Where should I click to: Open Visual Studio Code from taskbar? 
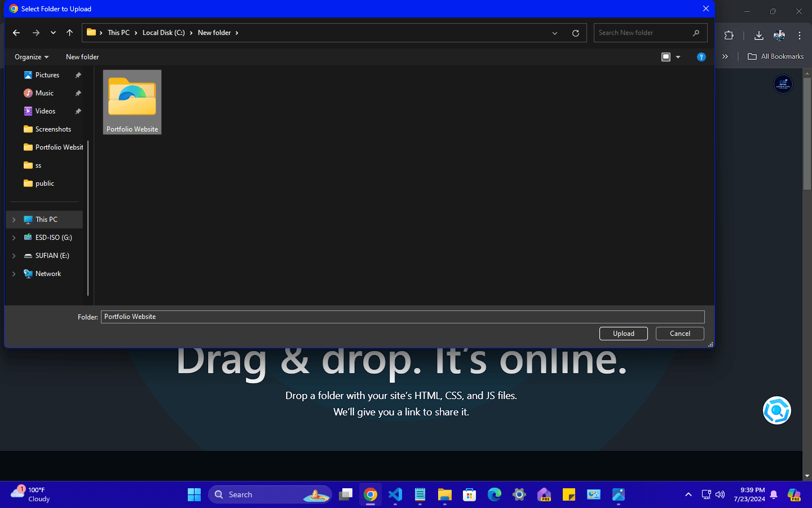pyautogui.click(x=395, y=494)
